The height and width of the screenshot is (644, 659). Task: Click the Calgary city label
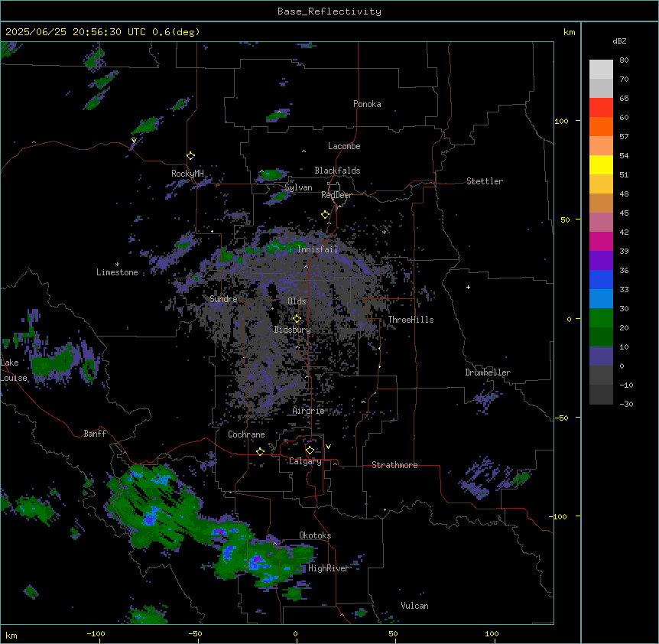[x=305, y=461]
